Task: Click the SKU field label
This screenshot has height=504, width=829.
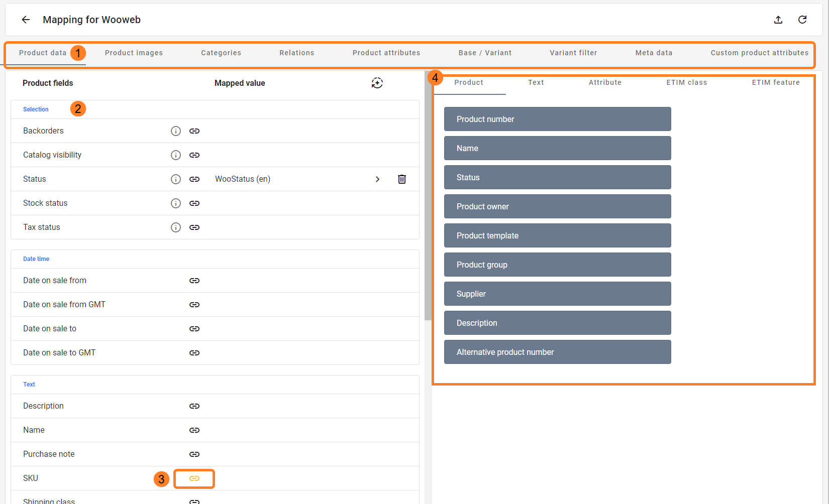Action: [x=31, y=478]
